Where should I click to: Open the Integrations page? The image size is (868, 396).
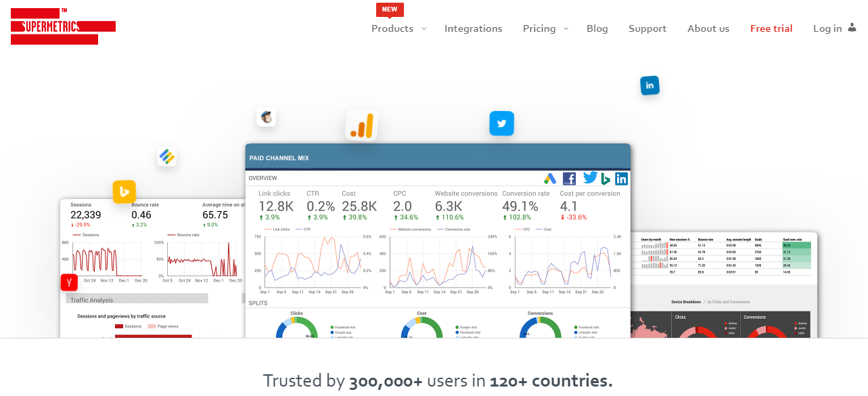click(474, 28)
